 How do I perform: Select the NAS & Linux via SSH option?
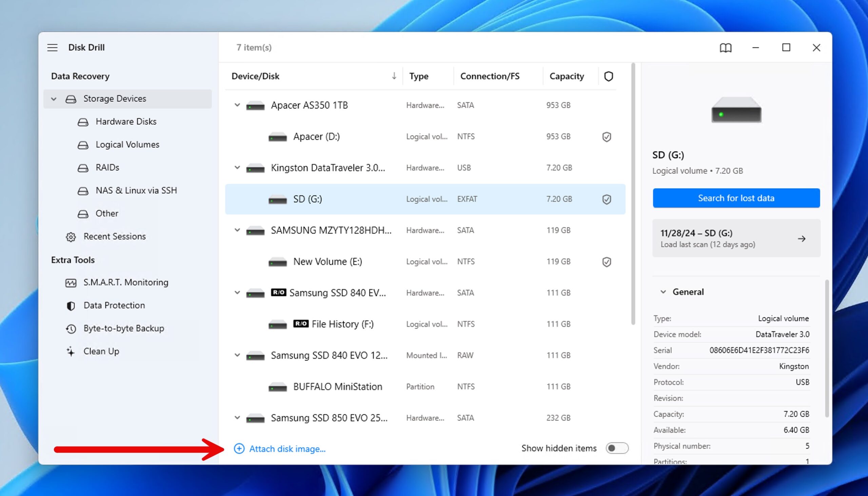[x=136, y=190]
